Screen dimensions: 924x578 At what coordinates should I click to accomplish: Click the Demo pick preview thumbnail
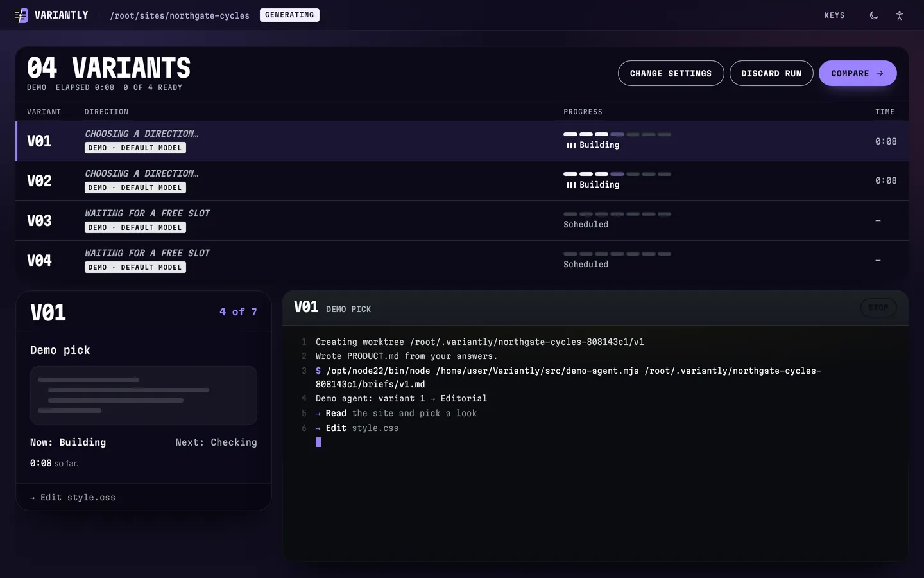coord(144,396)
